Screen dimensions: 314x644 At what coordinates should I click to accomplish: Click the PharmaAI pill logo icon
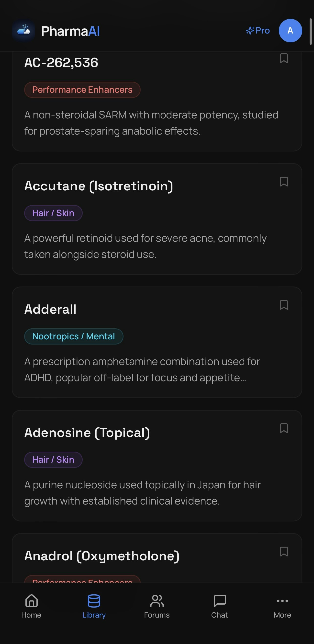coord(23,31)
